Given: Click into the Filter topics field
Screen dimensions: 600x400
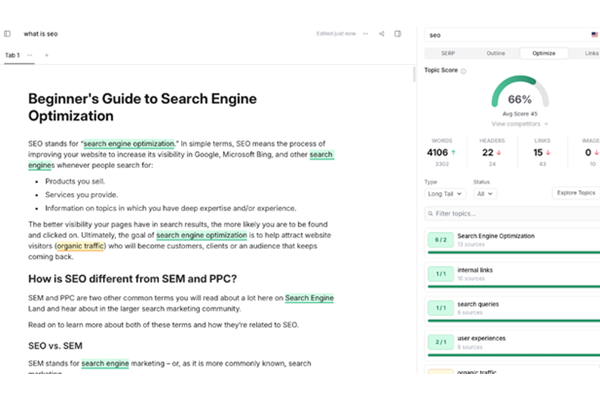Looking at the screenshot, I should point(510,214).
